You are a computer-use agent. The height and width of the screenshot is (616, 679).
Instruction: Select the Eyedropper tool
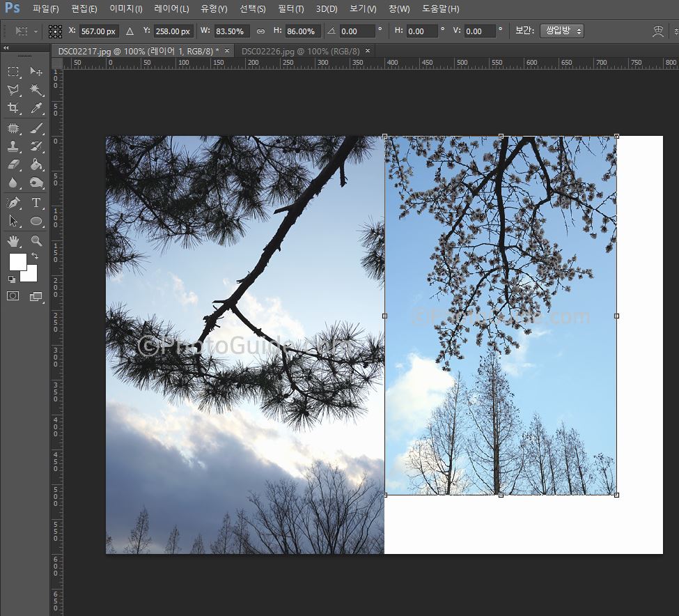coord(36,108)
